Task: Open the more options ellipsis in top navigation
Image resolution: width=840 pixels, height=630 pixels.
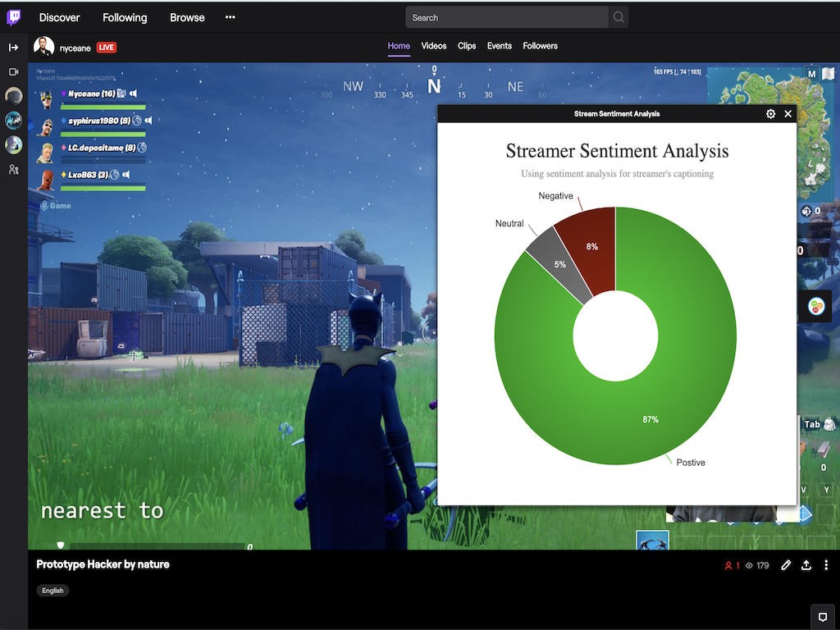Action: (231, 17)
